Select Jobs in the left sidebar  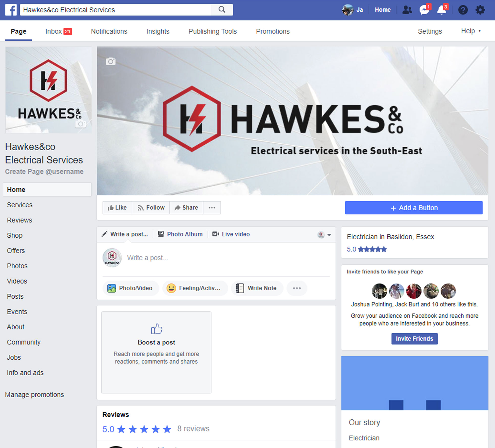point(14,358)
